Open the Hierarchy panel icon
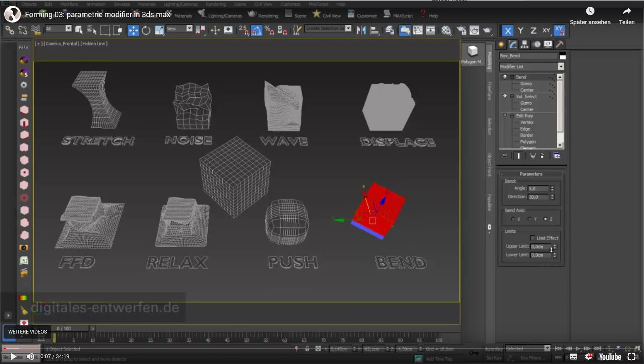The height and width of the screenshot is (364, 644). point(524,44)
